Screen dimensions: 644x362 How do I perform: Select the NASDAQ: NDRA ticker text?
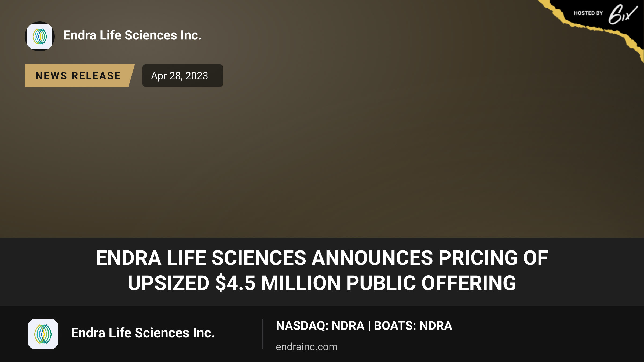tap(320, 326)
